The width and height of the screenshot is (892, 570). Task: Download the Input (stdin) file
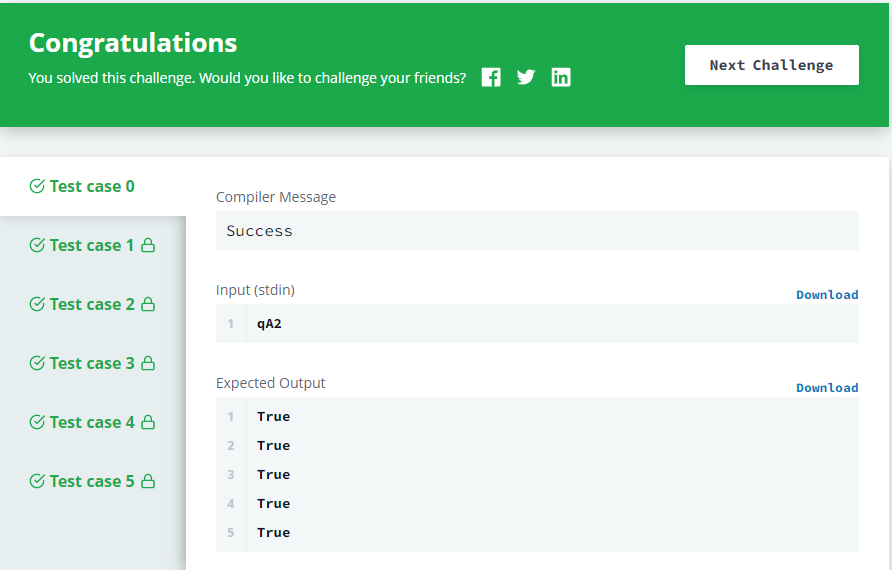coord(827,295)
